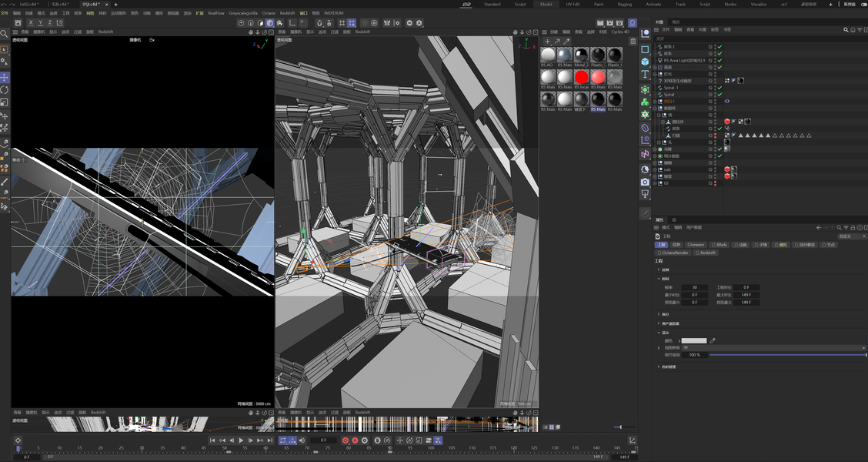
Task: Click the 帧率 field showing 30
Action: click(x=694, y=287)
